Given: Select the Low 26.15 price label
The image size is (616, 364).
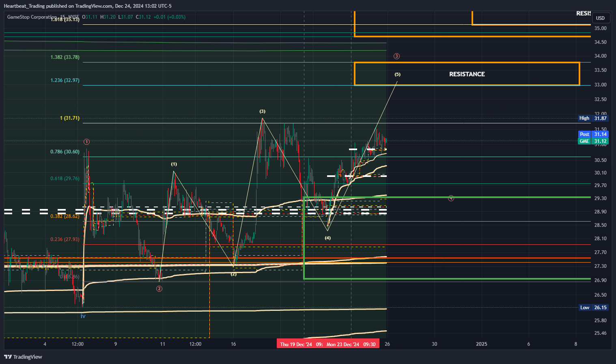Looking at the screenshot, I should tap(593, 308).
